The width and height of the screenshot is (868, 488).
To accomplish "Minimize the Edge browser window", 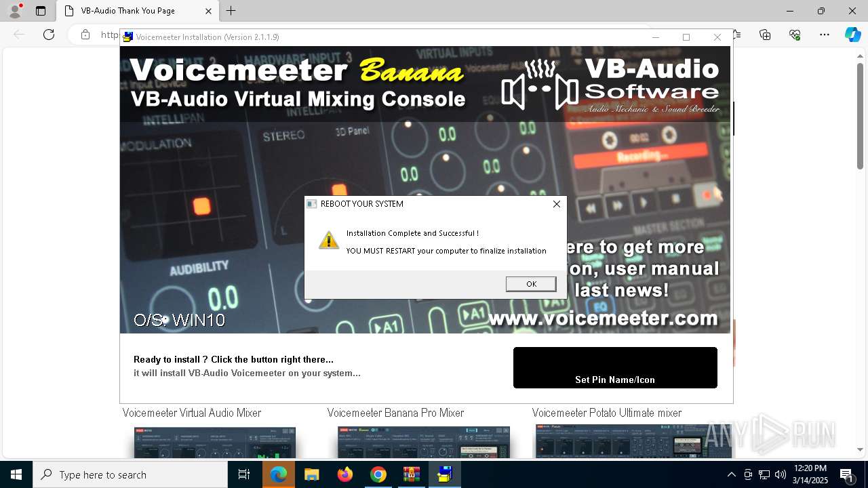I will pos(790,11).
